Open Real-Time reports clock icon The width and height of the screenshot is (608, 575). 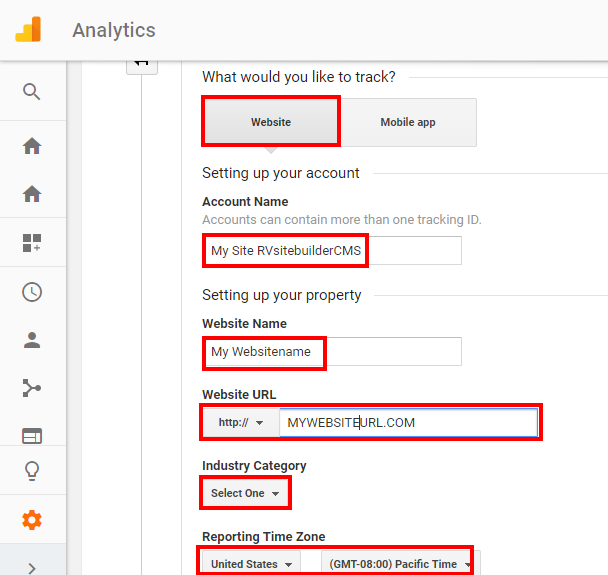pyautogui.click(x=32, y=292)
